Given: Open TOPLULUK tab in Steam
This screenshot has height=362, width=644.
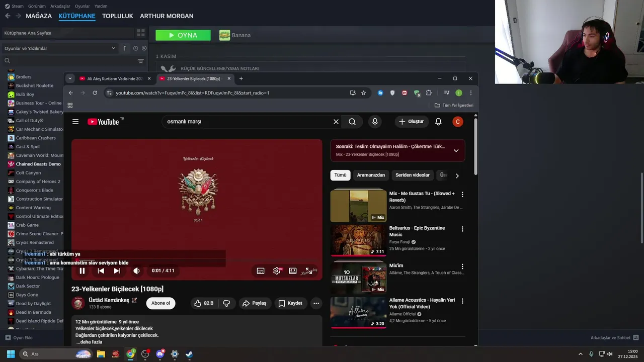Looking at the screenshot, I should (x=118, y=16).
